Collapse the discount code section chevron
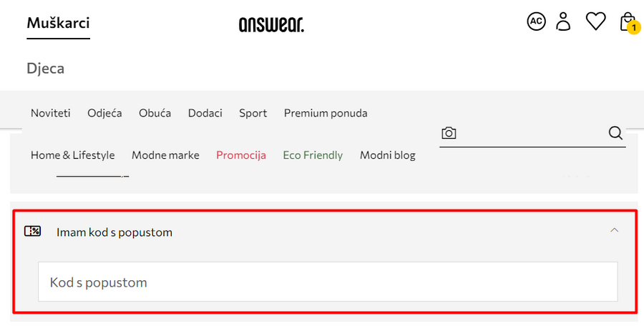644x331 pixels. tap(614, 230)
